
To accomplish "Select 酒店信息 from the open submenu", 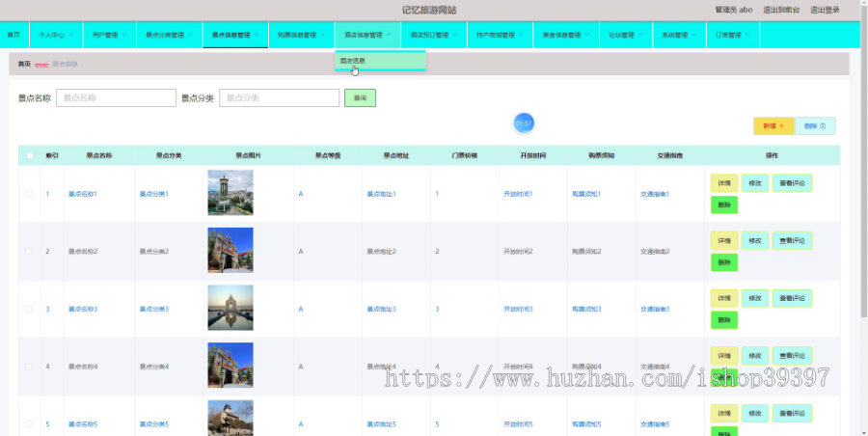I will coord(380,61).
